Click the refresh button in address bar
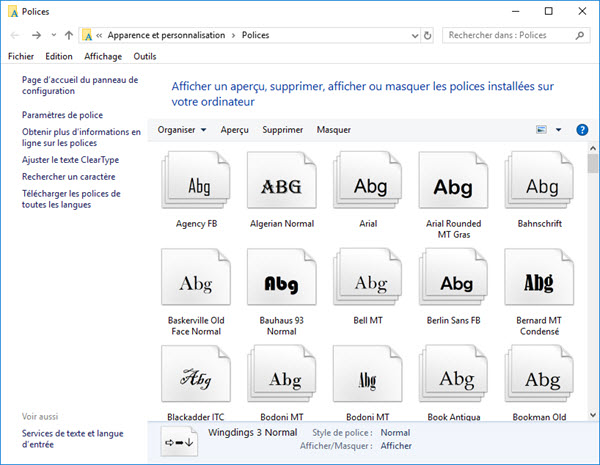 (x=428, y=36)
